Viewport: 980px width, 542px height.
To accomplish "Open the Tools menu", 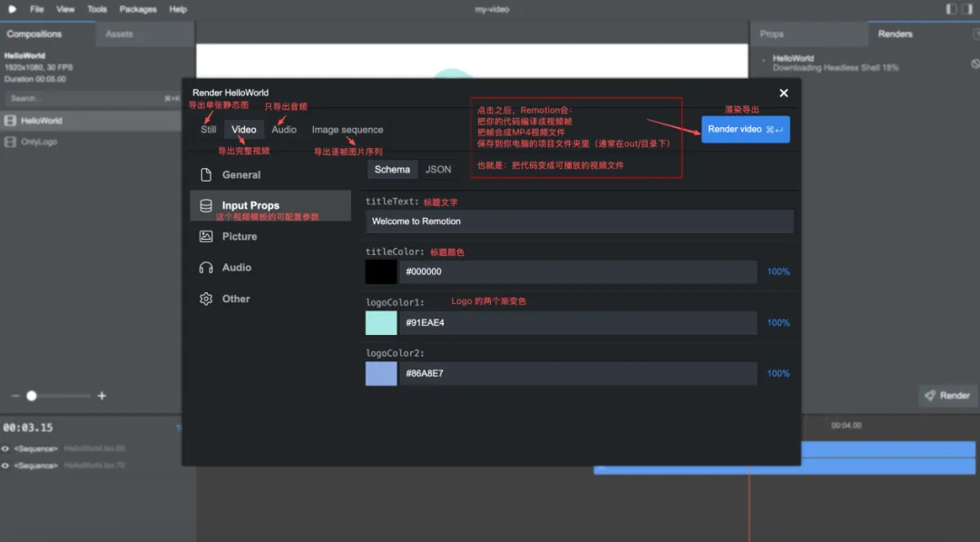I will 97,9.
